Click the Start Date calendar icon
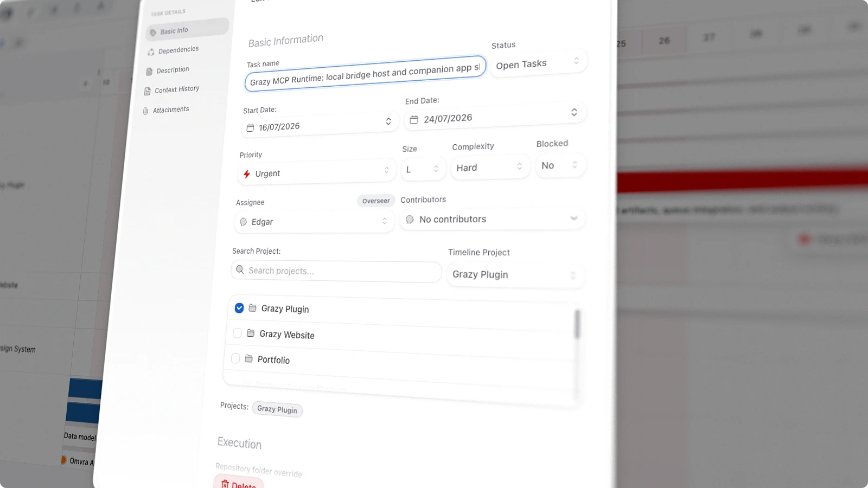868x488 pixels. click(250, 128)
